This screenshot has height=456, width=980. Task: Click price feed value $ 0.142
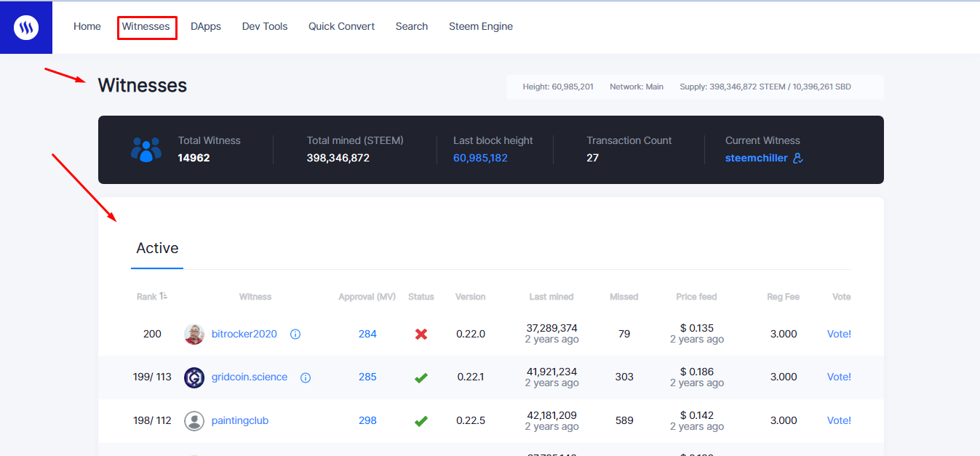[x=697, y=415]
